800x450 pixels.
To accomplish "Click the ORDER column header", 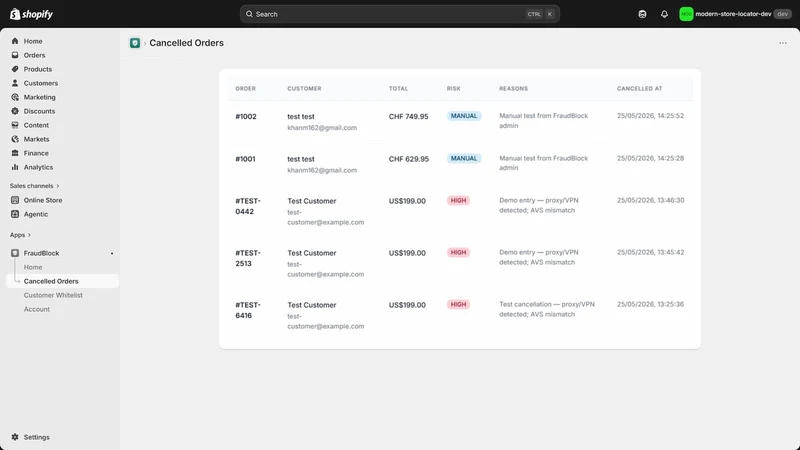I will 245,89.
